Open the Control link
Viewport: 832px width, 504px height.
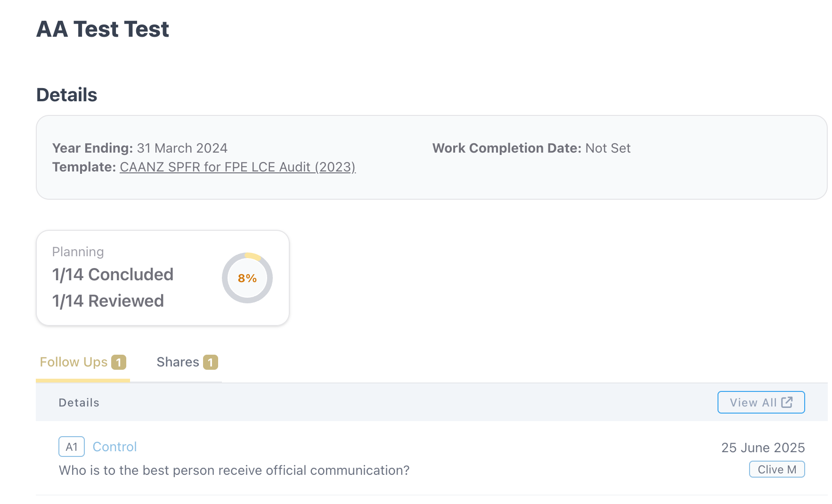114,447
